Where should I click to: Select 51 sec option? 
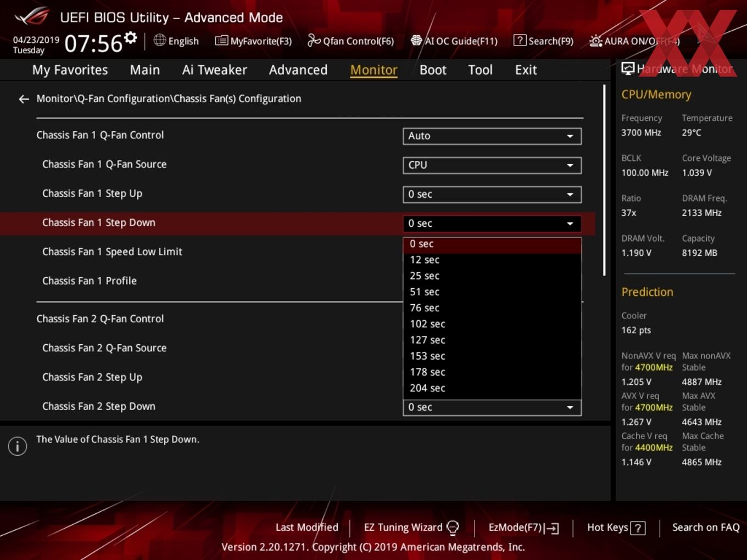[x=492, y=292]
